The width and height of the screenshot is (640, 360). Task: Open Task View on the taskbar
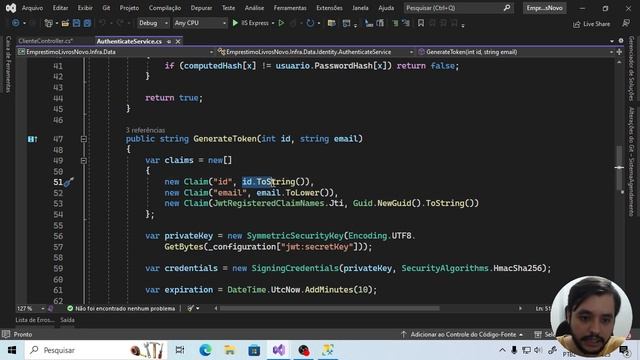180,350
